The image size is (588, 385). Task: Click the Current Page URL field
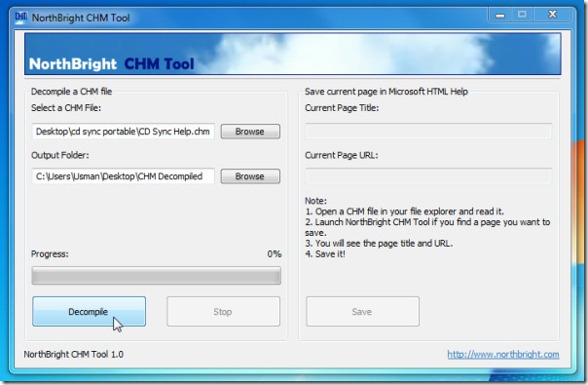coord(428,176)
